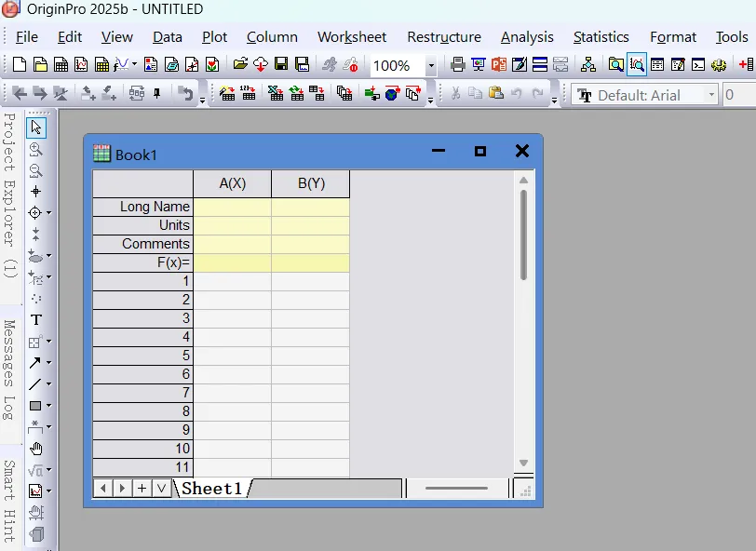Expand the New Function Plot dropdown arrow
This screenshot has width=756, height=551.
point(134,64)
